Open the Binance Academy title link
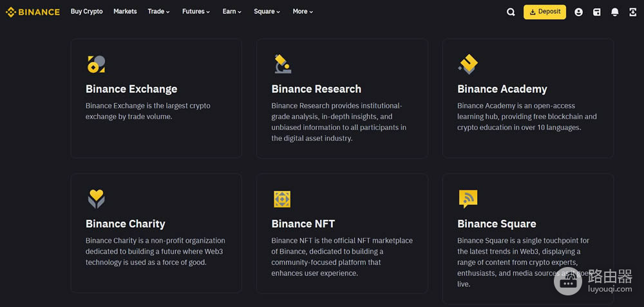This screenshot has width=644, height=307. tap(502, 89)
